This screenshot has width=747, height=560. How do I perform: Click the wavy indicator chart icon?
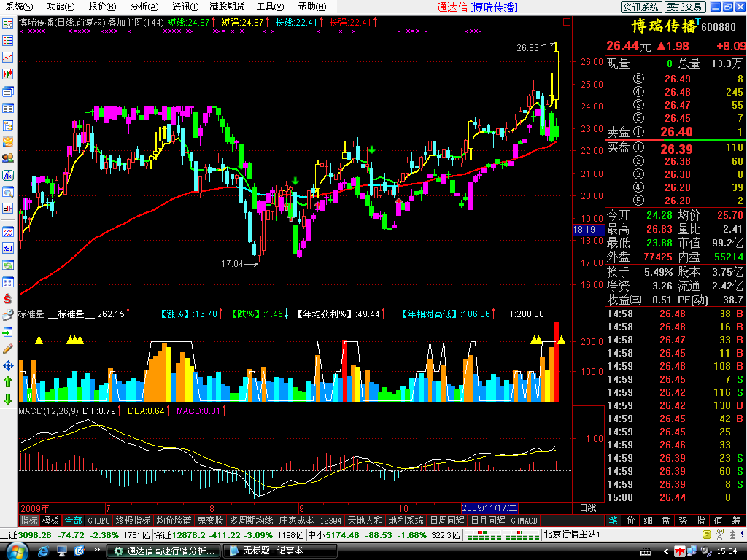(x=7, y=232)
